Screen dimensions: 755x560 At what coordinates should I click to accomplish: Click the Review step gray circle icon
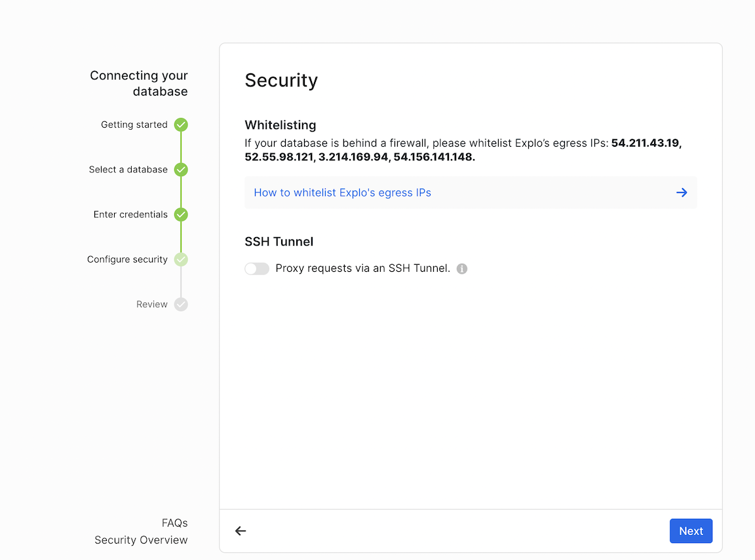pyautogui.click(x=181, y=304)
